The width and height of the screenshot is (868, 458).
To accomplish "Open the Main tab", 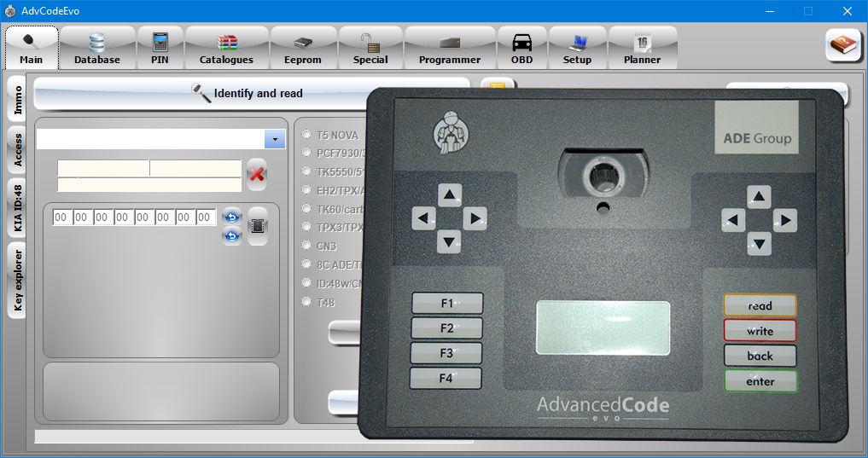I will [32, 48].
